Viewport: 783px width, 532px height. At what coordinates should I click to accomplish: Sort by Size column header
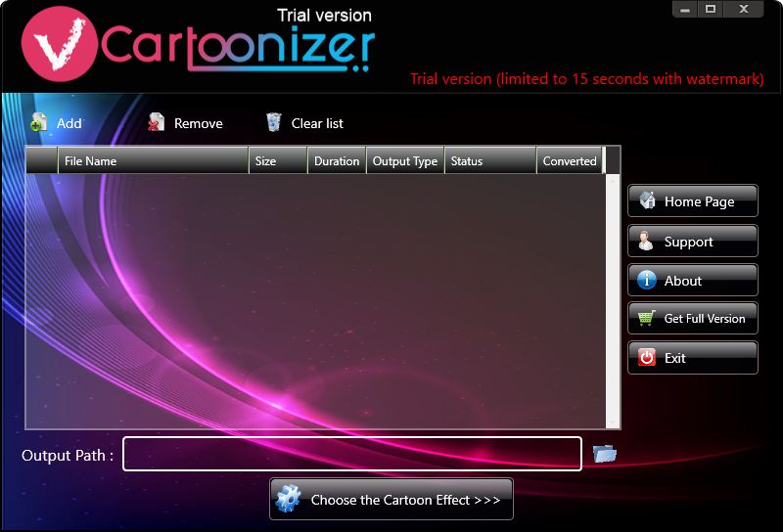[x=278, y=160]
